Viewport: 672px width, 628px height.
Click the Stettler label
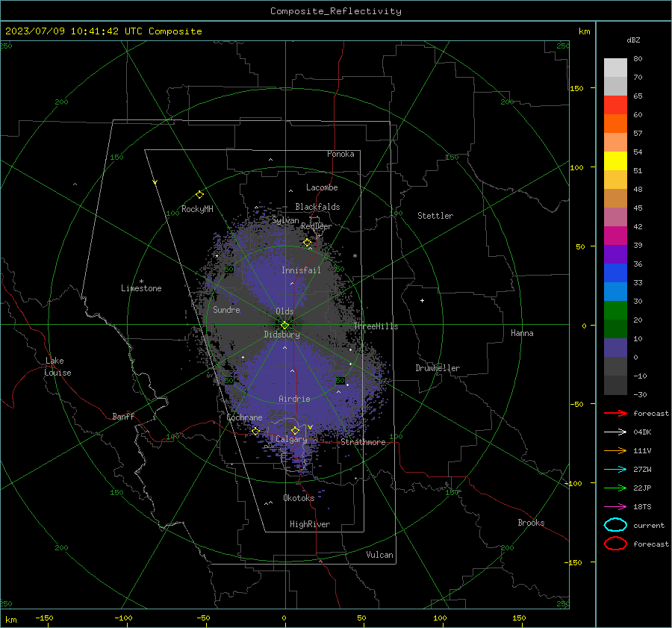coord(435,216)
